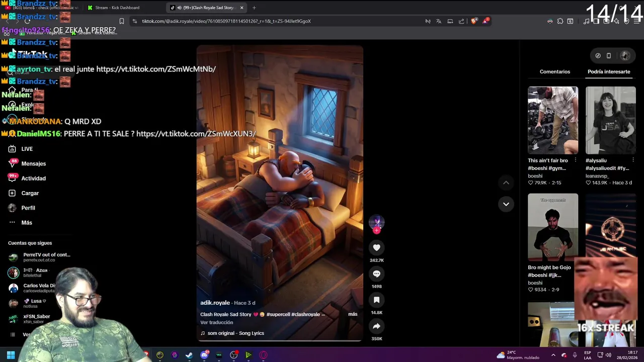Switch to the 'Stream - Kick Dashboard' browser tab

pyautogui.click(x=117, y=8)
